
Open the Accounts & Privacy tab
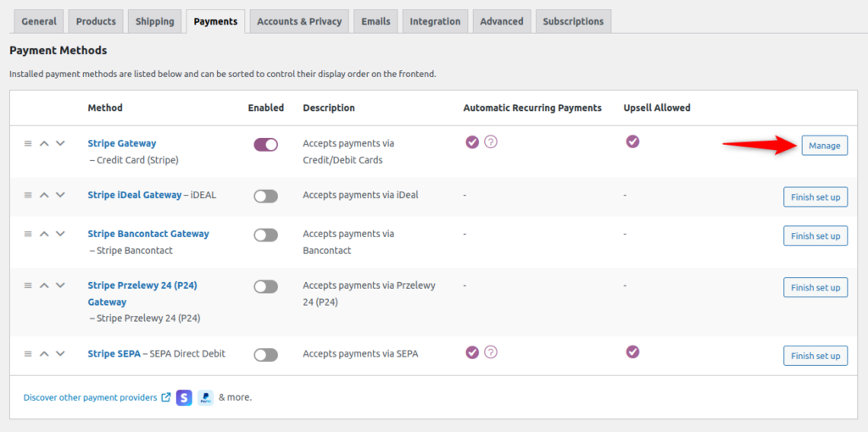(x=299, y=21)
